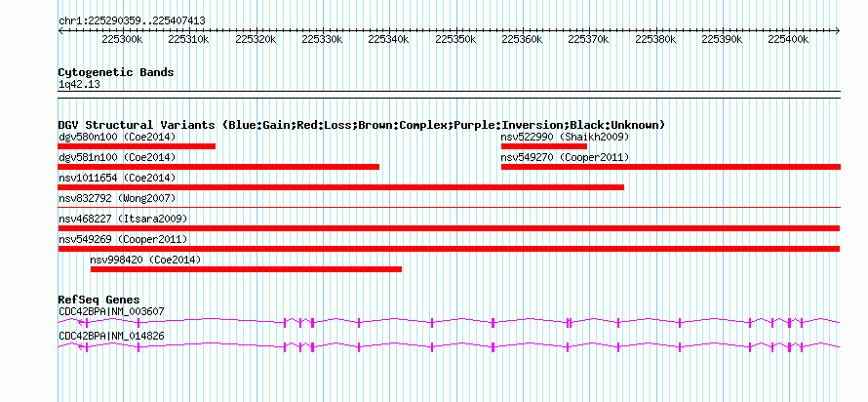Open variant label nsv998420 (Coe2014)
868x402 pixels.
(x=145, y=260)
